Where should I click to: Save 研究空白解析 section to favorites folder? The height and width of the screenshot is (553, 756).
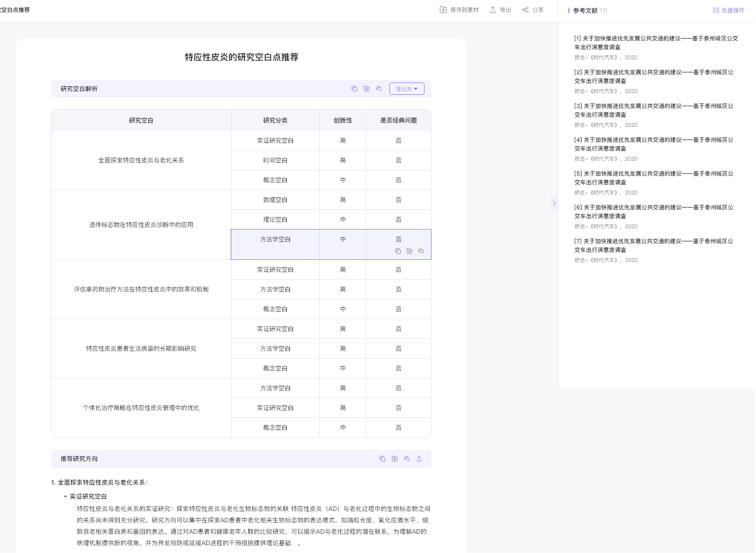pyautogui.click(x=367, y=89)
